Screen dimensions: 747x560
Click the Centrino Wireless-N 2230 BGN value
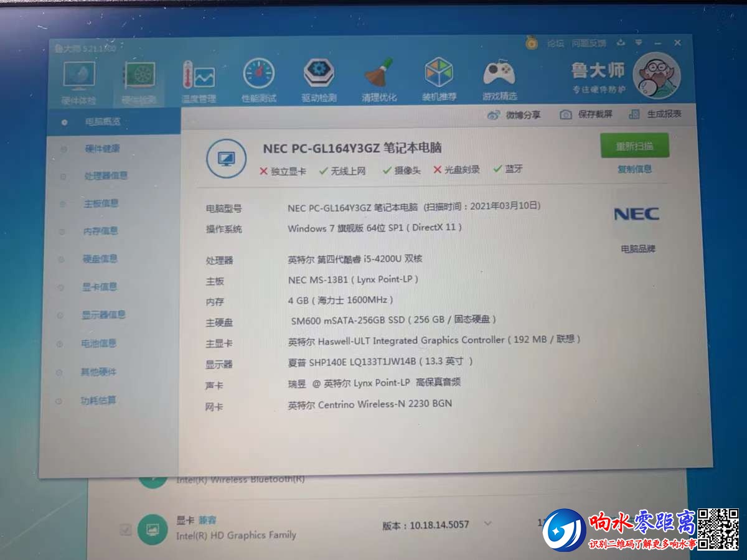(x=370, y=405)
